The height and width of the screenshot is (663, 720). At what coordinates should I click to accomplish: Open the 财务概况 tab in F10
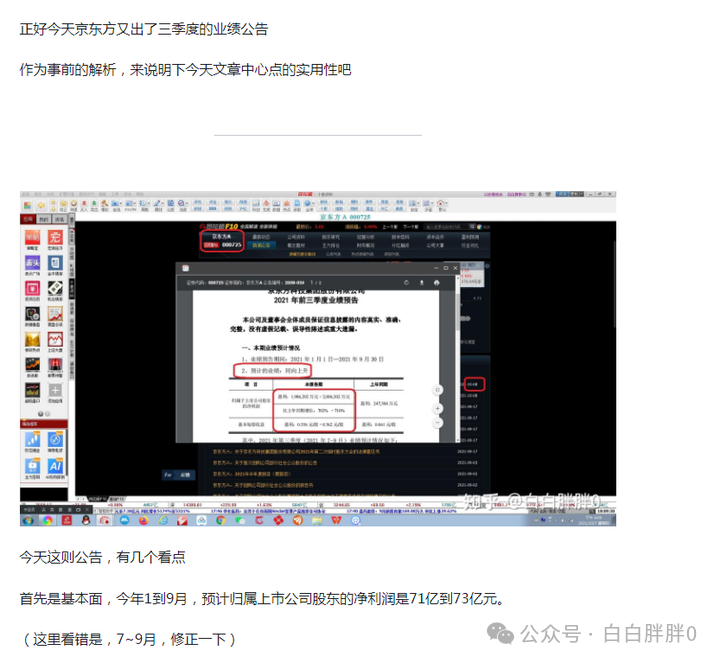point(366,245)
